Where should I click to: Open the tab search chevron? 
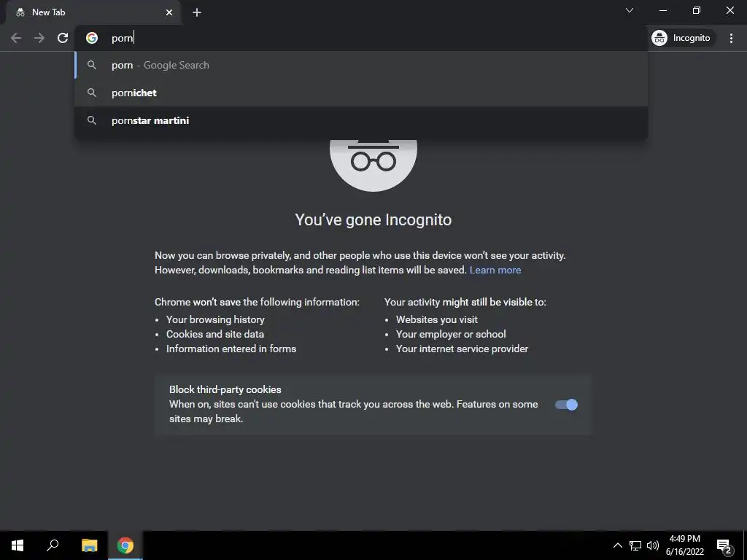[x=630, y=10]
